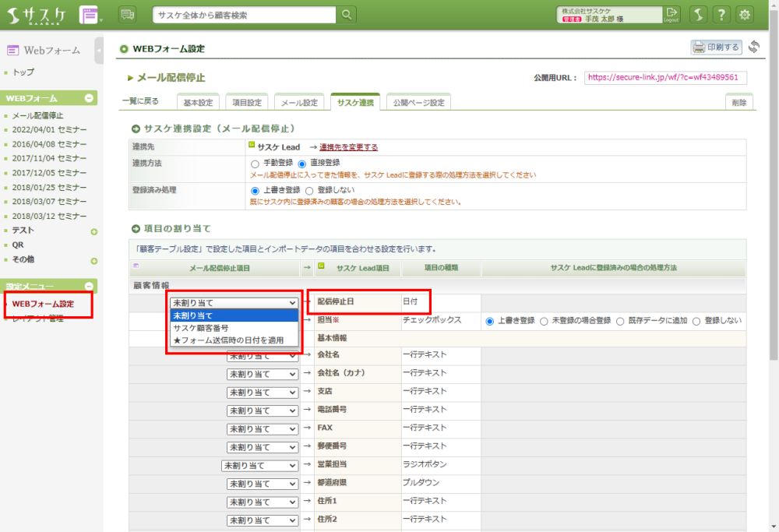Collapse the WEBフォーム sidebar section

[89, 99]
